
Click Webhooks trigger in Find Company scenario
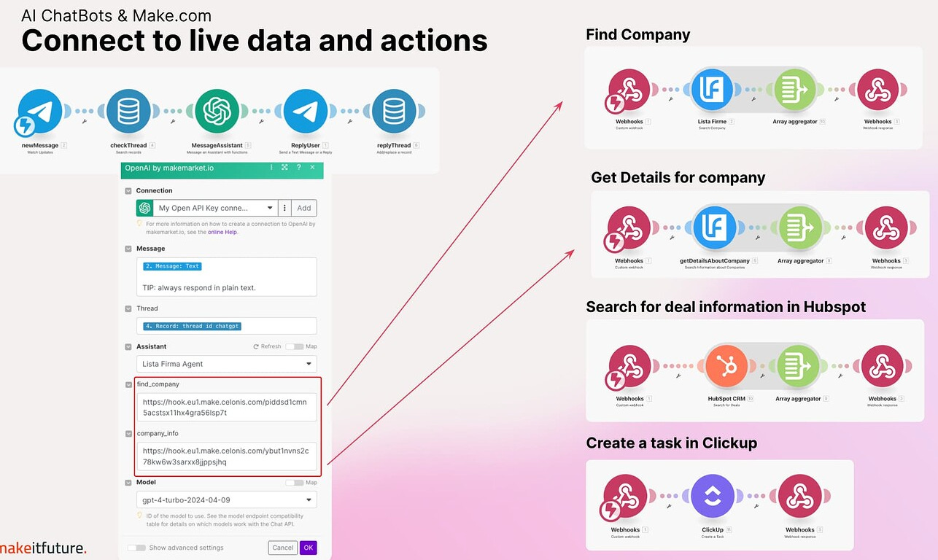click(x=629, y=90)
